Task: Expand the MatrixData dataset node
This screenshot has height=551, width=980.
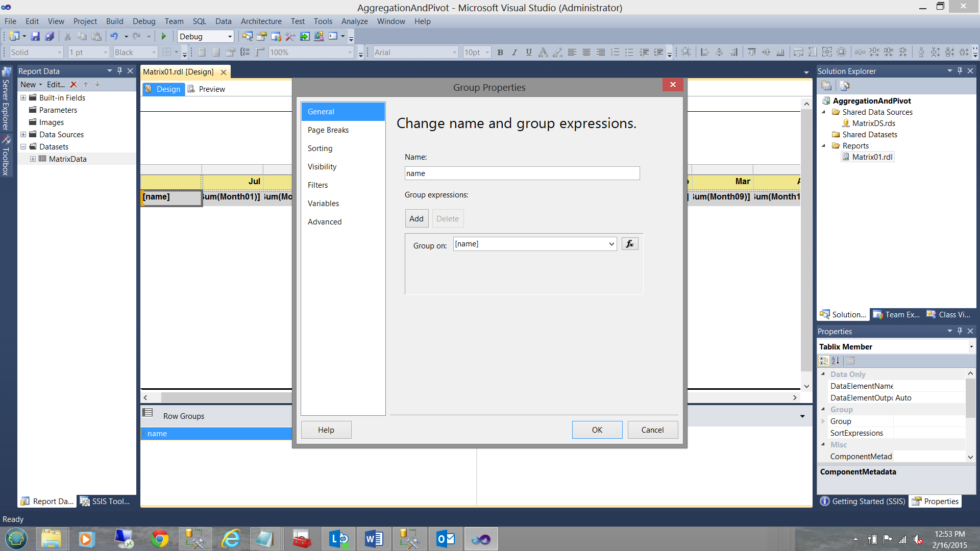Action: tap(33, 159)
